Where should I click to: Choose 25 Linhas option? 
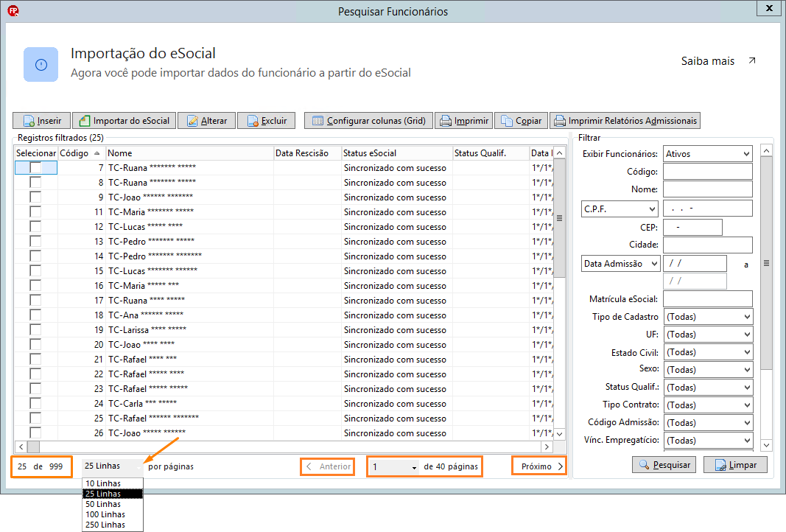113,494
